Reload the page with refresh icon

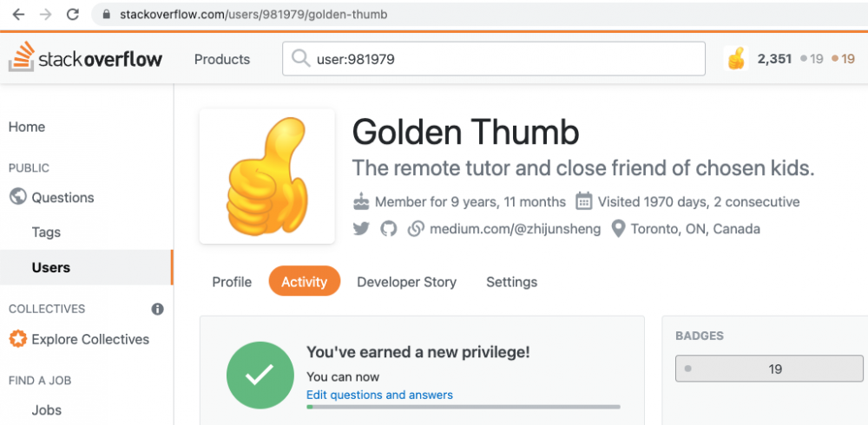pyautogui.click(x=73, y=15)
